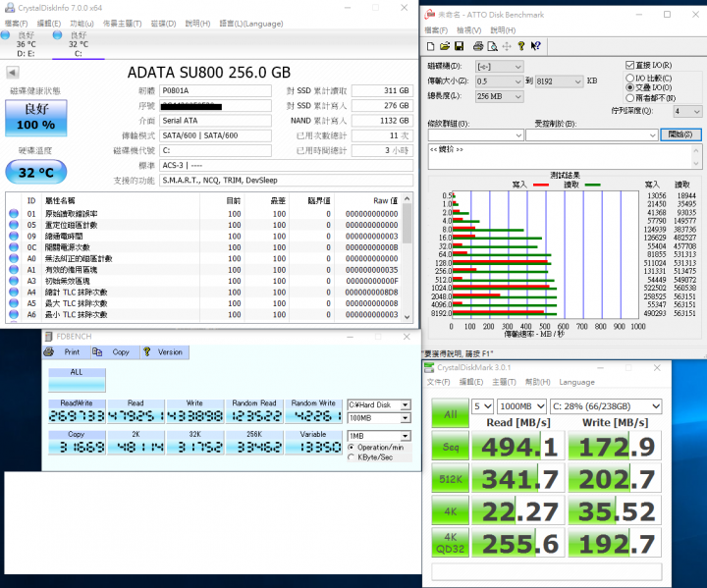Click the ALL button in FDBENCH

(77, 380)
